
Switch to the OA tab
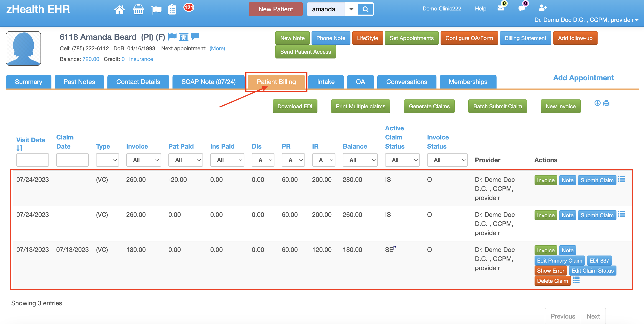tap(360, 82)
